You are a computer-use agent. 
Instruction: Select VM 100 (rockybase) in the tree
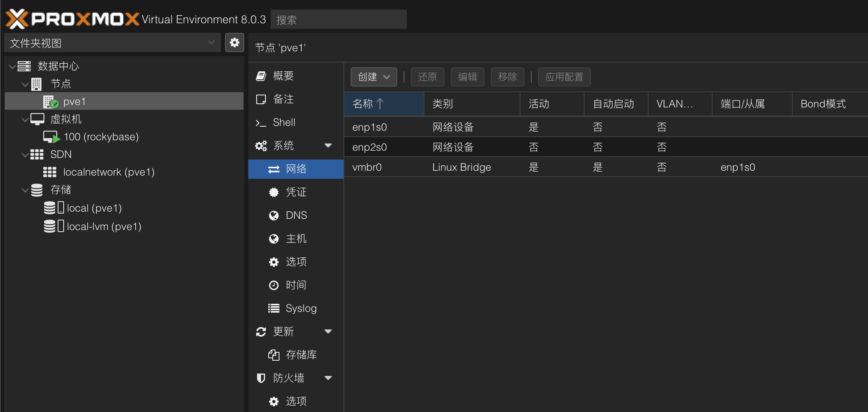[101, 136]
